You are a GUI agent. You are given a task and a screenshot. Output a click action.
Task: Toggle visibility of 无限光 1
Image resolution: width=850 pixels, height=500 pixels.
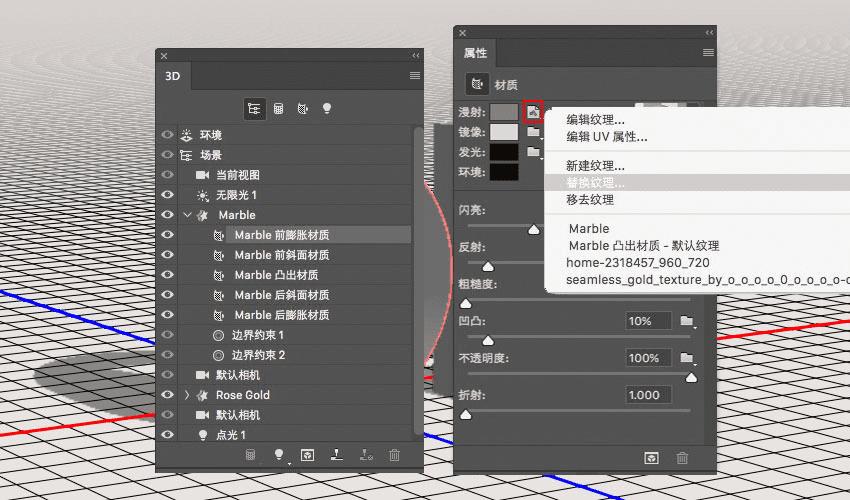tap(168, 195)
